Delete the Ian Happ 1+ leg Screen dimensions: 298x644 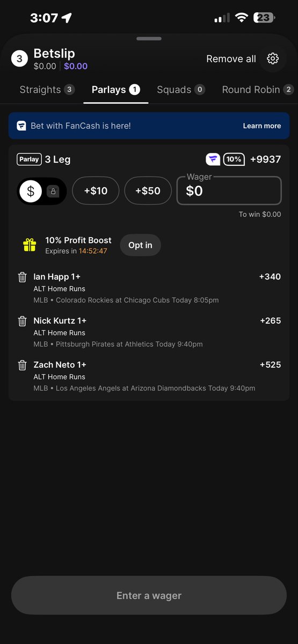point(22,277)
